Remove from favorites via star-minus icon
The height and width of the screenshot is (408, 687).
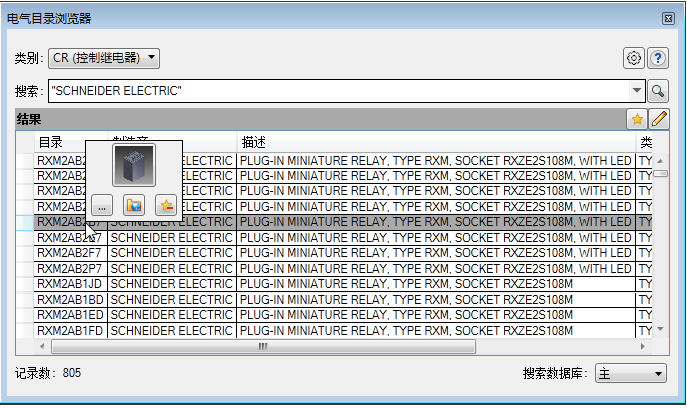[x=166, y=206]
